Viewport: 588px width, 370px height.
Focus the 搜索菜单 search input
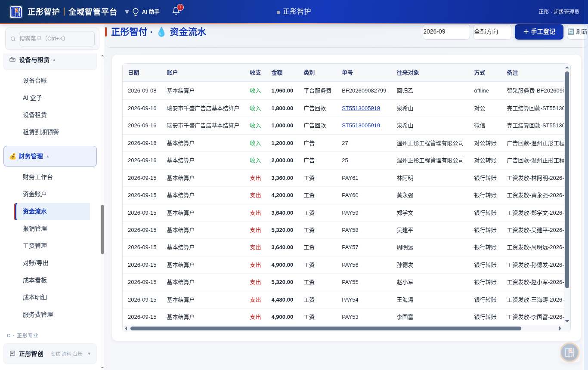(56, 39)
